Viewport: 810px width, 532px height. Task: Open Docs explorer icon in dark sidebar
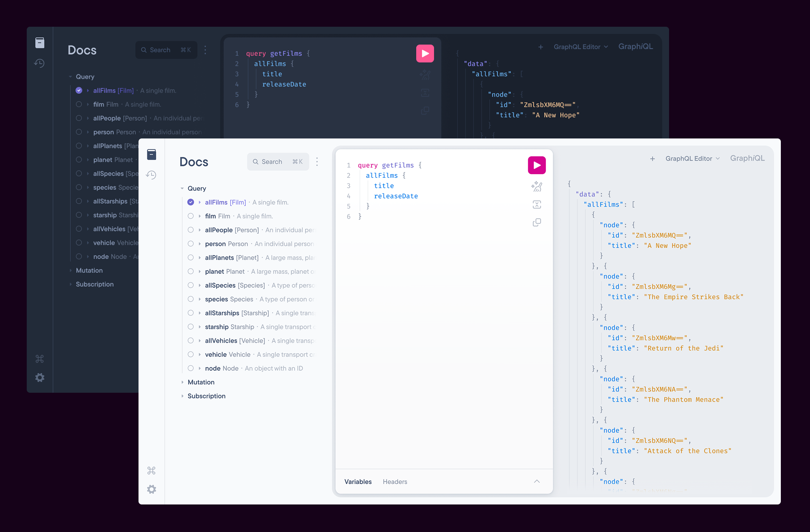[x=40, y=43]
